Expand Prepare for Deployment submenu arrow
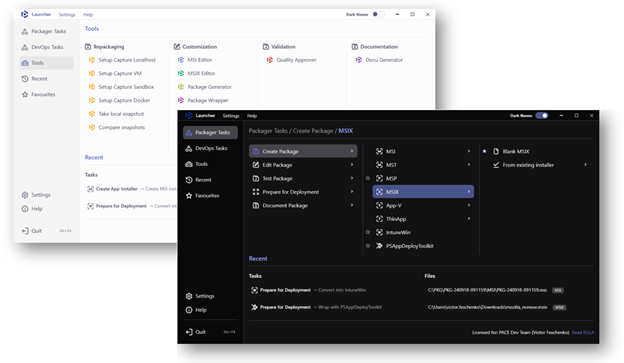The image size is (624, 363). coord(352,192)
